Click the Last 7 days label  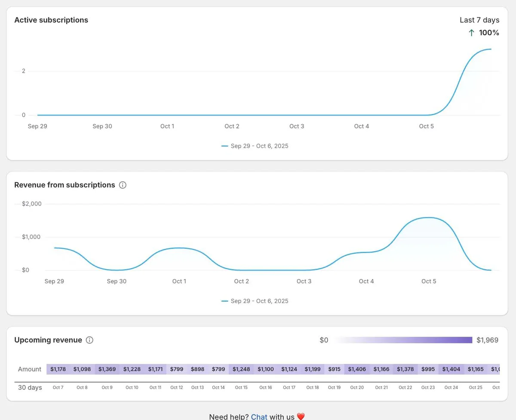(479, 20)
